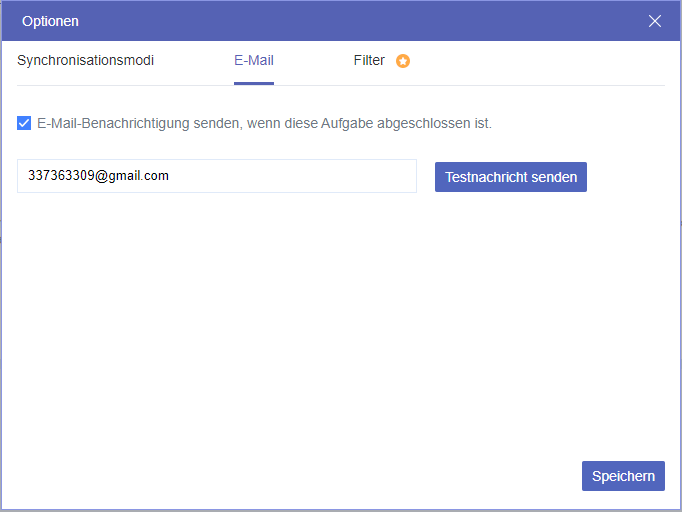The width and height of the screenshot is (682, 512).
Task: Focus the email address input field
Action: click(216, 176)
